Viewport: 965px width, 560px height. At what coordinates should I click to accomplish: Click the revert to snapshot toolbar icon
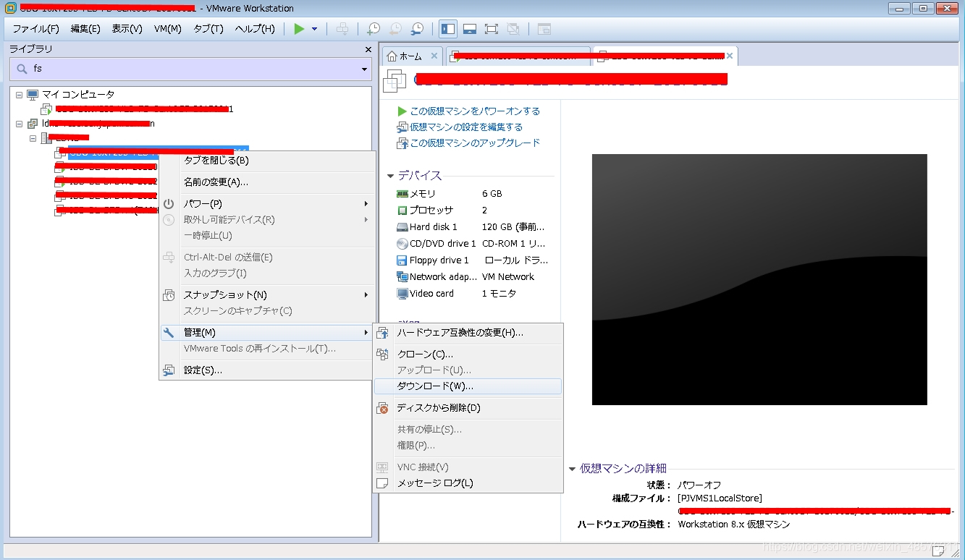click(395, 29)
